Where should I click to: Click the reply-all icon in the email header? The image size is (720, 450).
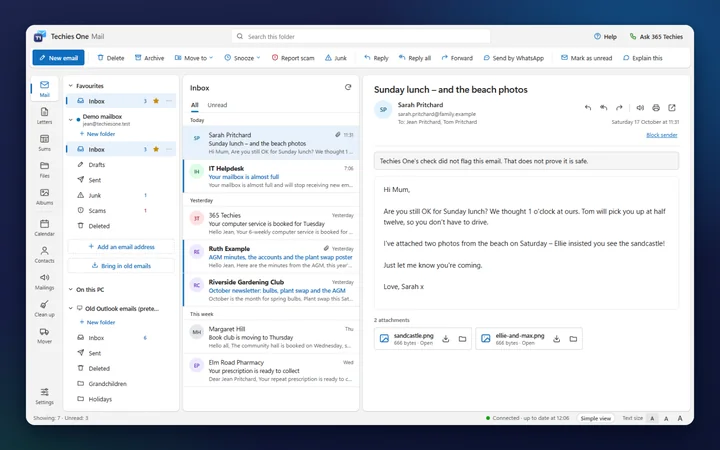pos(603,107)
